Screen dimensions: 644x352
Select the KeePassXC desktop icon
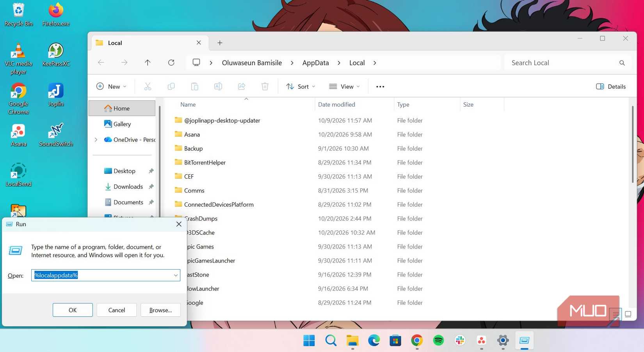56,55
